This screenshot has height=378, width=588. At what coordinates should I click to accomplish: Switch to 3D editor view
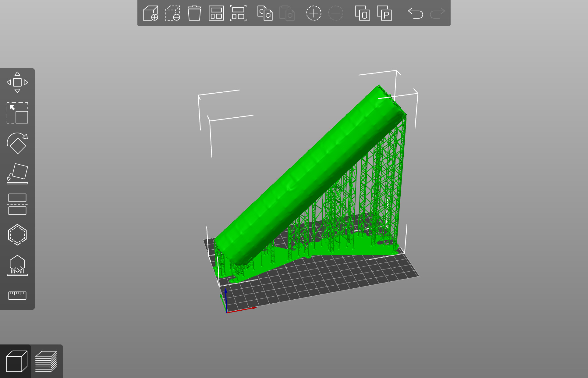[16, 361]
